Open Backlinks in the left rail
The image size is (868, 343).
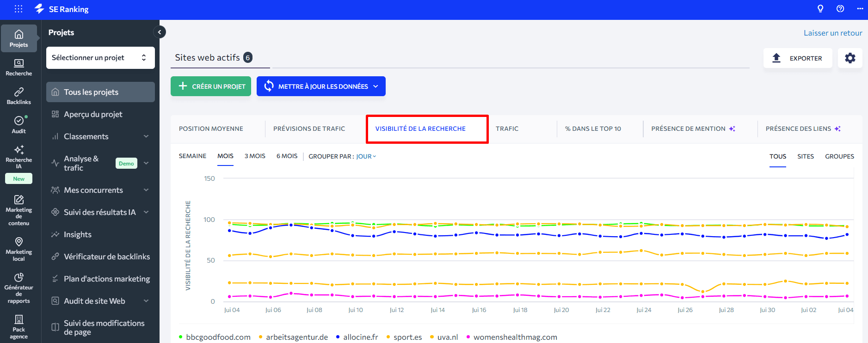[18, 96]
